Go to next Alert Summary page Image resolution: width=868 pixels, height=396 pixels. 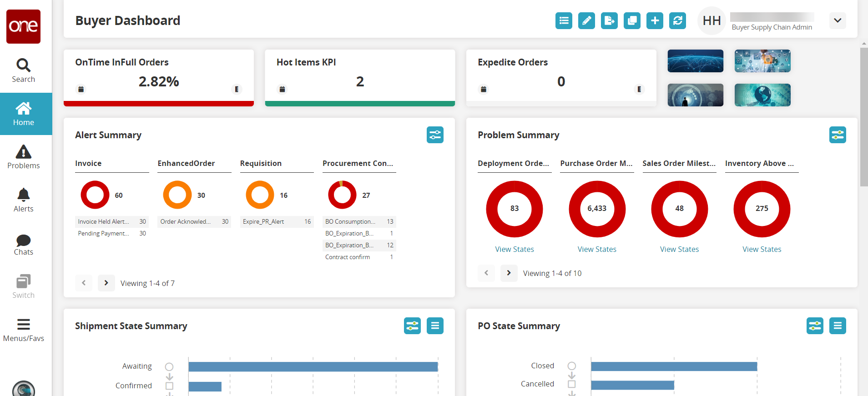(106, 283)
